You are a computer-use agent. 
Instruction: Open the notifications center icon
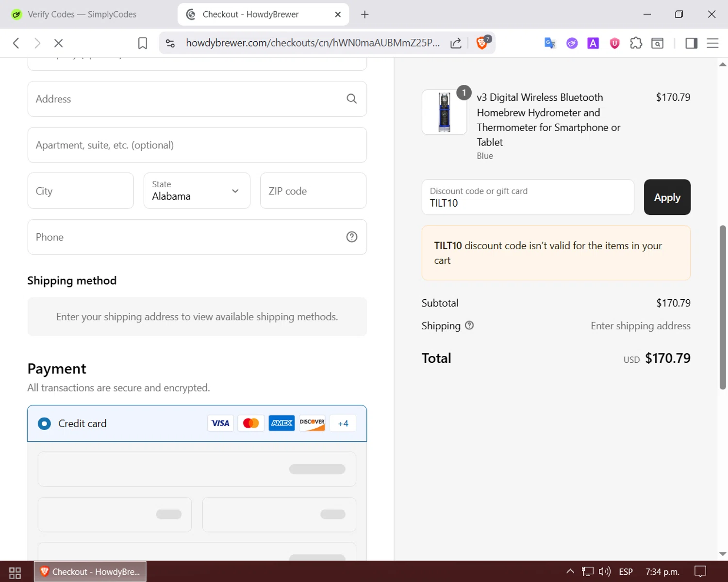[700, 571]
